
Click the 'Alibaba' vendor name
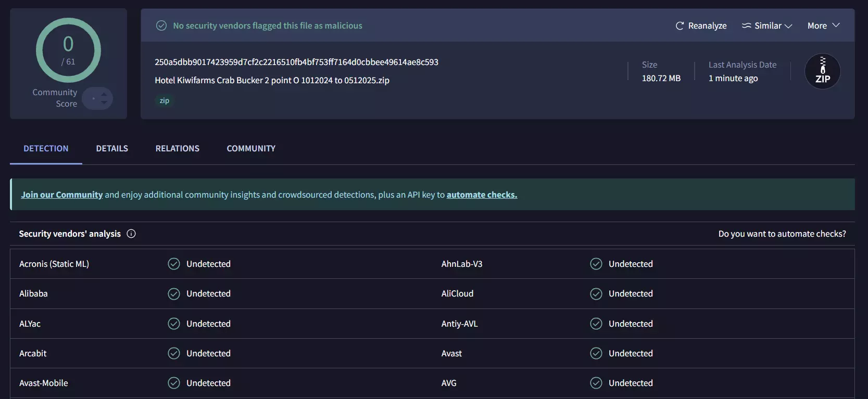(33, 293)
